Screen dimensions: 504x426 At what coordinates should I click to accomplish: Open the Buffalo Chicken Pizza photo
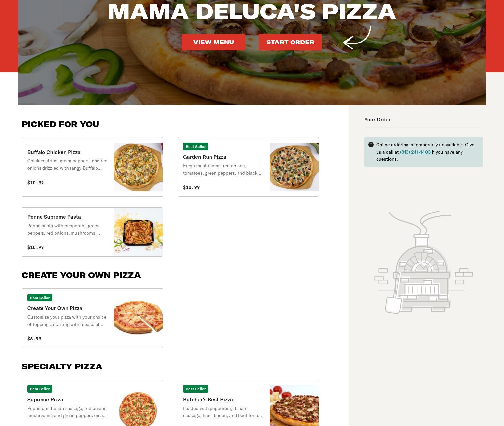138,167
